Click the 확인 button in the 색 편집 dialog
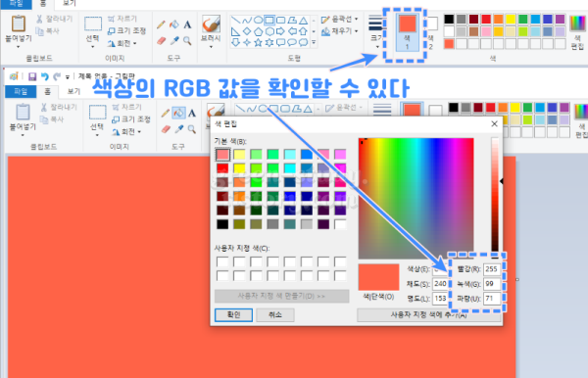 pyautogui.click(x=233, y=314)
